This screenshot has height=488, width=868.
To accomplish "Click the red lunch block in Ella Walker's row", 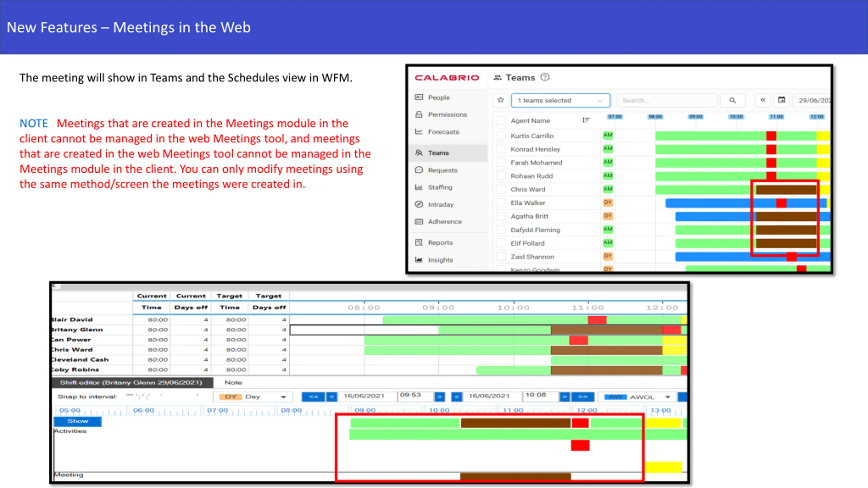I will point(781,203).
